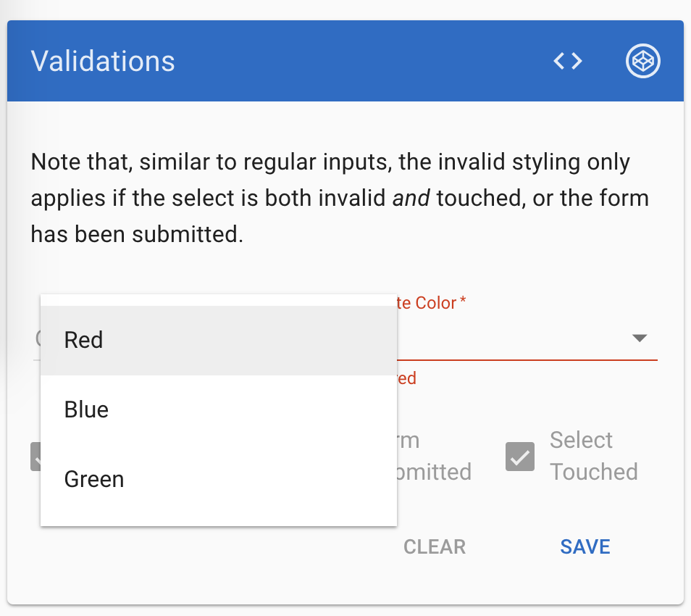
Task: Click the checkmark icon in Select Touched checkbox
Action: point(519,456)
